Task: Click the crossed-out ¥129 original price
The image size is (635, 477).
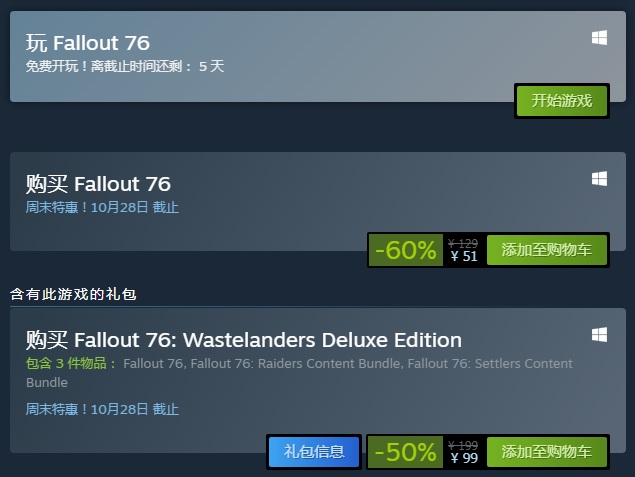Action: [x=463, y=243]
